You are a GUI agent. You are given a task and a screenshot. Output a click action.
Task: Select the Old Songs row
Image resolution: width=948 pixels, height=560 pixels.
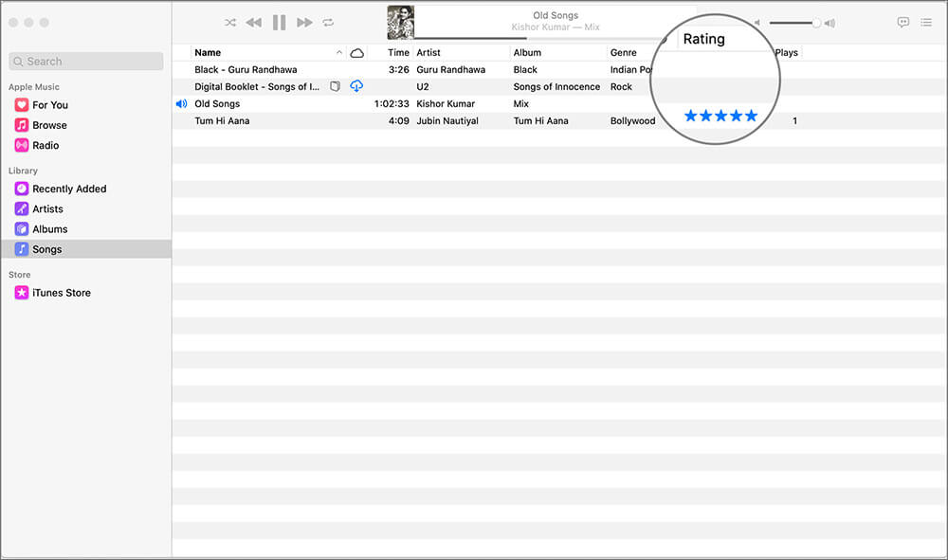559,103
